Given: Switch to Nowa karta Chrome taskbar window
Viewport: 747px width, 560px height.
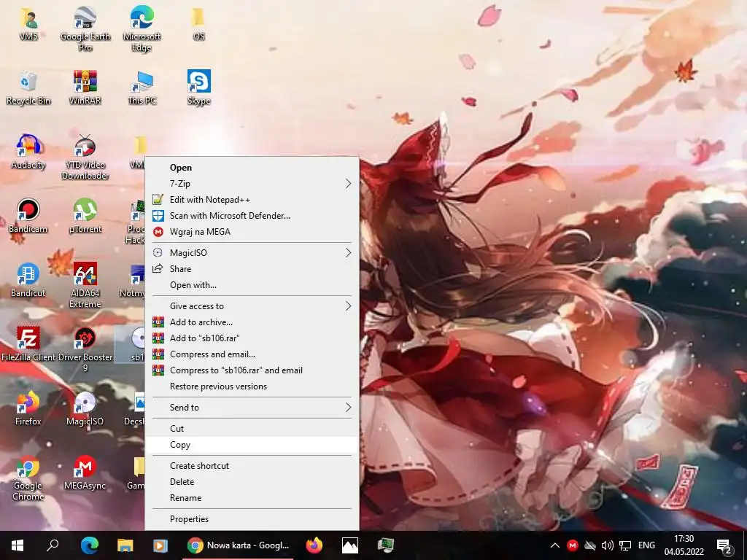Looking at the screenshot, I should (x=238, y=545).
